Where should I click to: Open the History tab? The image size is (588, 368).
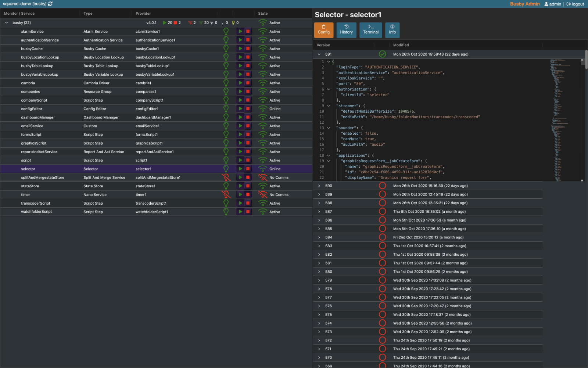346,30
